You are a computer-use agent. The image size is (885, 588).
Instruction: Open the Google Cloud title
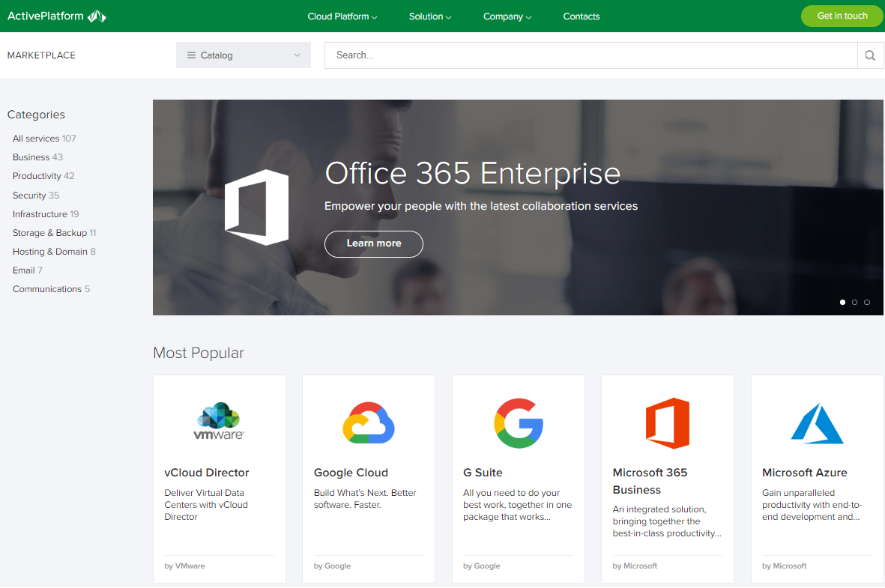351,473
